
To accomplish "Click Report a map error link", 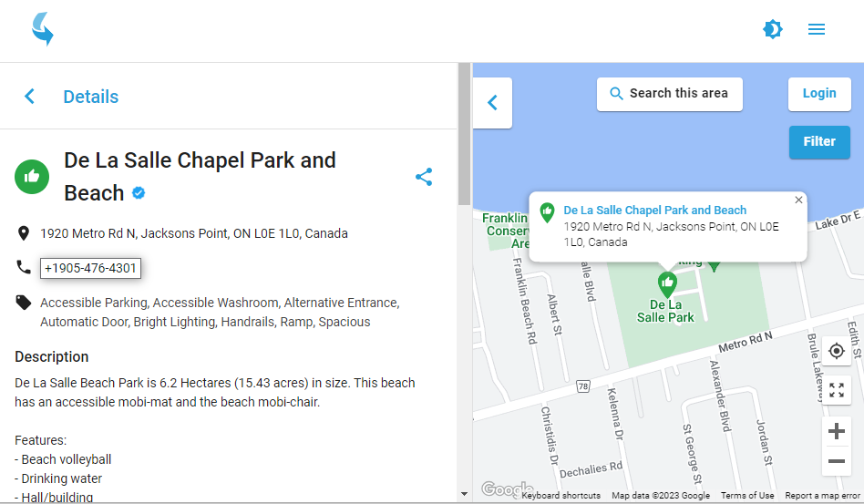I will pyautogui.click(x=822, y=495).
